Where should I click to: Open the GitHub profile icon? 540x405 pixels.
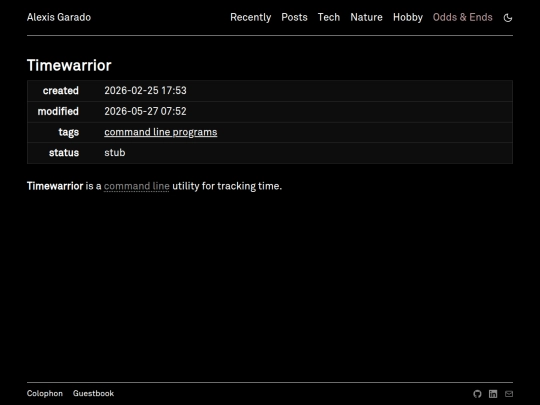tap(477, 394)
